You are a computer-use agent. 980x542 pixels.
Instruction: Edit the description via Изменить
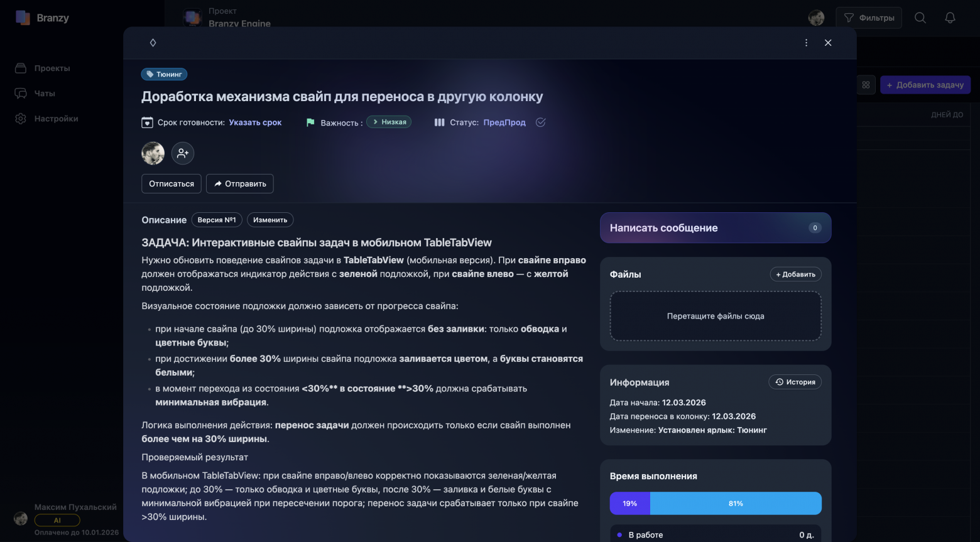270,219
